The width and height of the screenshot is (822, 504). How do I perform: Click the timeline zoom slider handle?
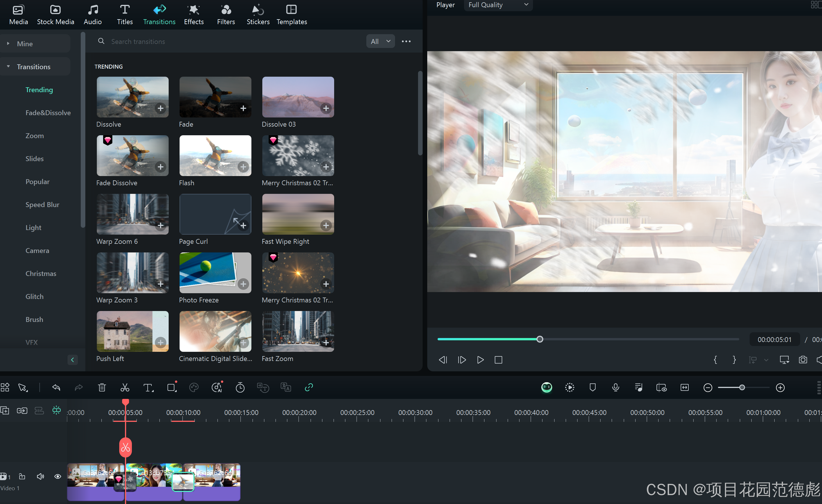pos(742,388)
